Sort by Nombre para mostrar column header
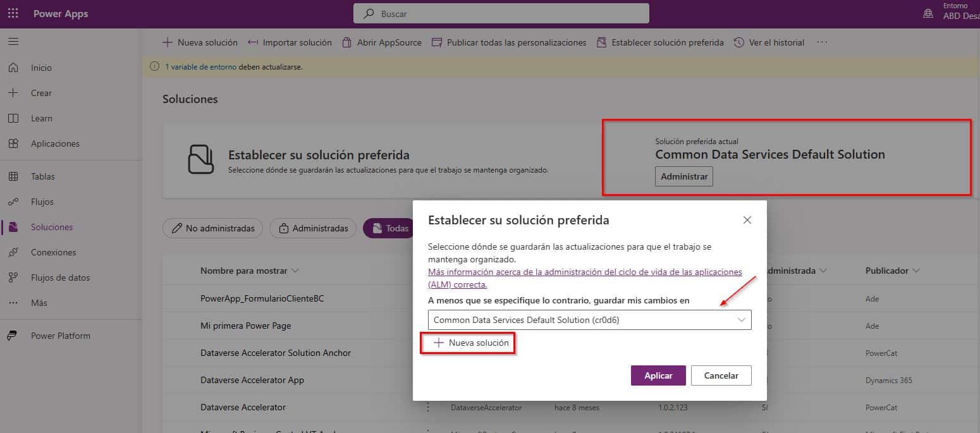 pyautogui.click(x=250, y=271)
